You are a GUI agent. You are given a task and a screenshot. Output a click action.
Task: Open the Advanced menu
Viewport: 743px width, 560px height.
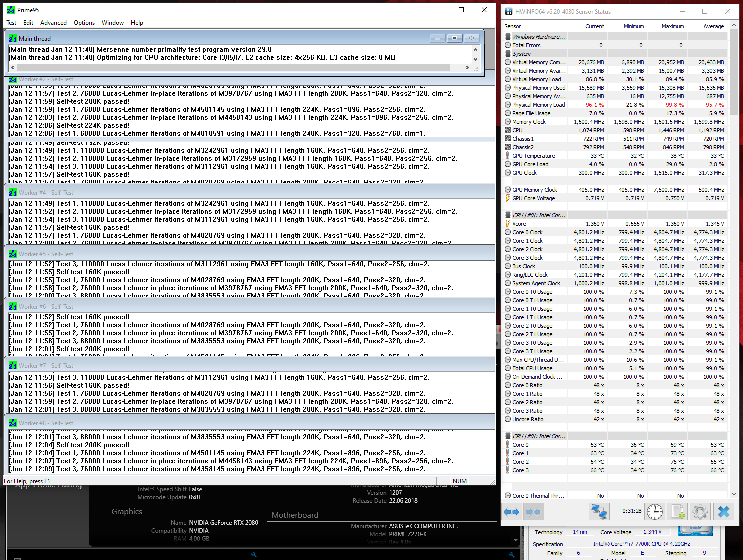point(53,23)
